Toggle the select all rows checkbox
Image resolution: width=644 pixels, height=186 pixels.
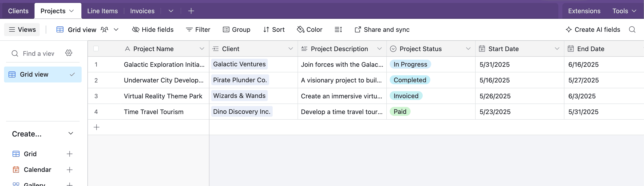click(96, 48)
